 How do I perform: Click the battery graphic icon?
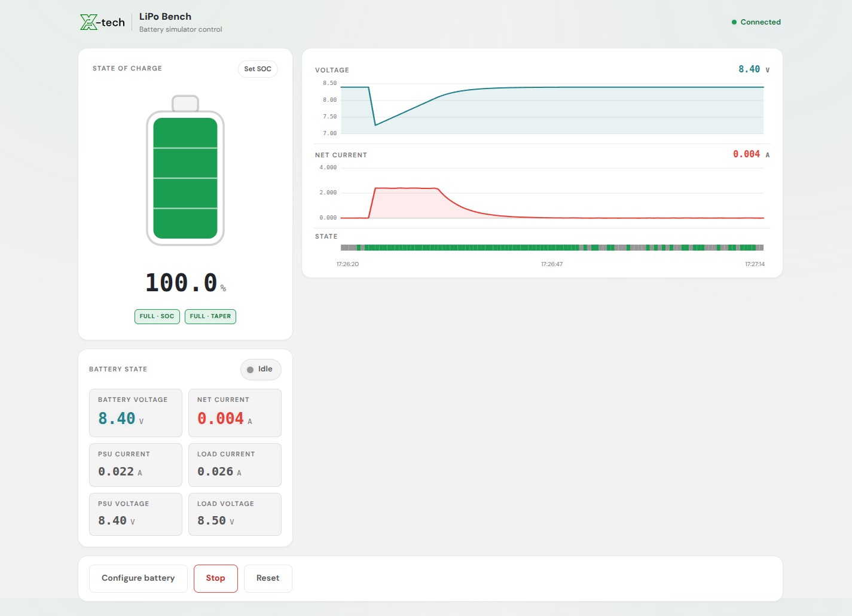coord(185,170)
